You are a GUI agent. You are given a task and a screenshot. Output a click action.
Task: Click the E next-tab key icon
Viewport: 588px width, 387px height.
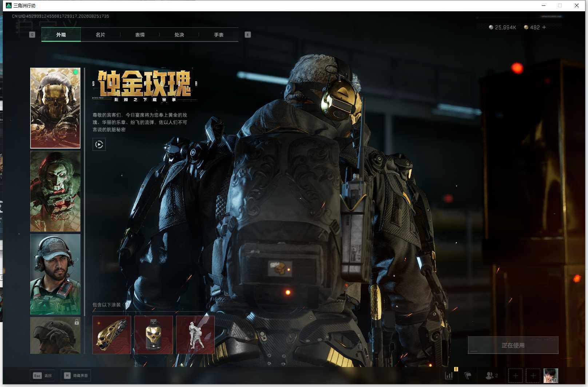[248, 35]
